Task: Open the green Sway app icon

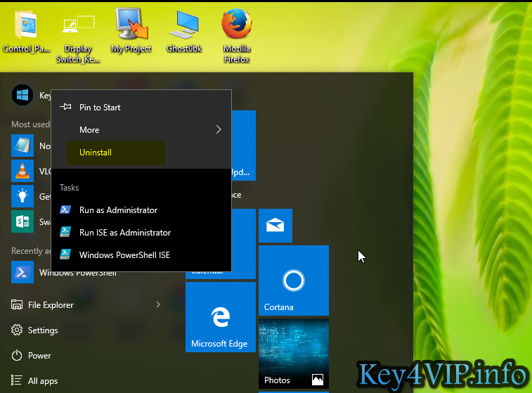Action: 22,221
